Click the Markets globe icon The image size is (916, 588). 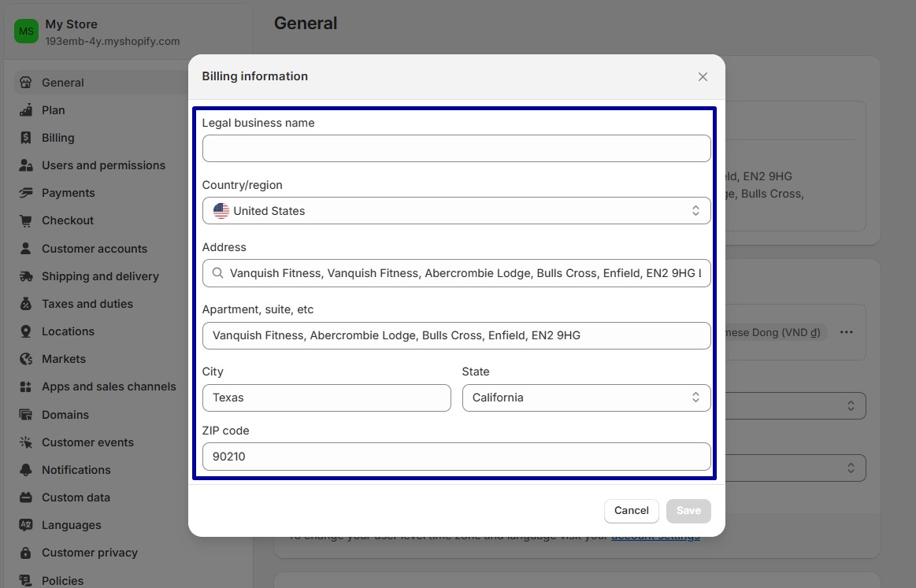pos(26,358)
